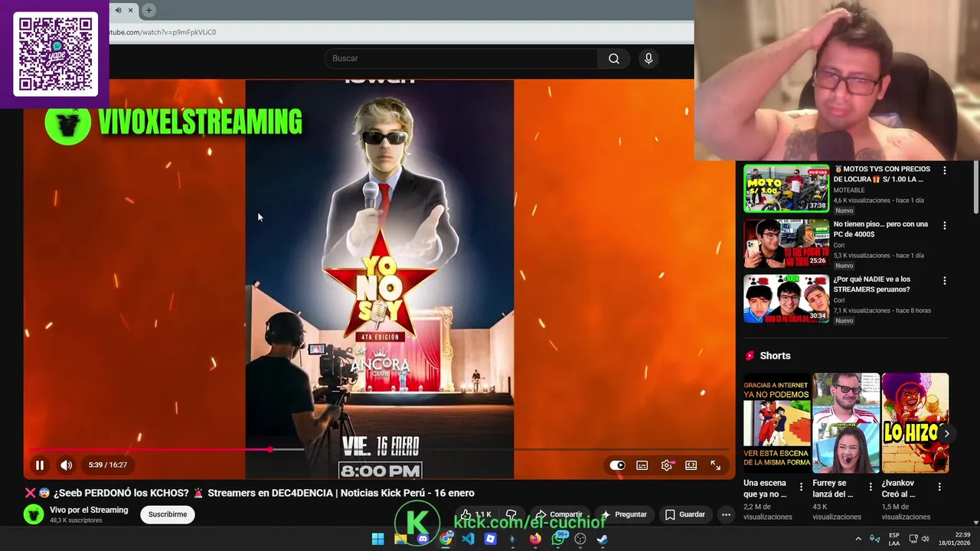Save video with Guardar button
Viewport: 980px width, 551px height.
point(684,514)
